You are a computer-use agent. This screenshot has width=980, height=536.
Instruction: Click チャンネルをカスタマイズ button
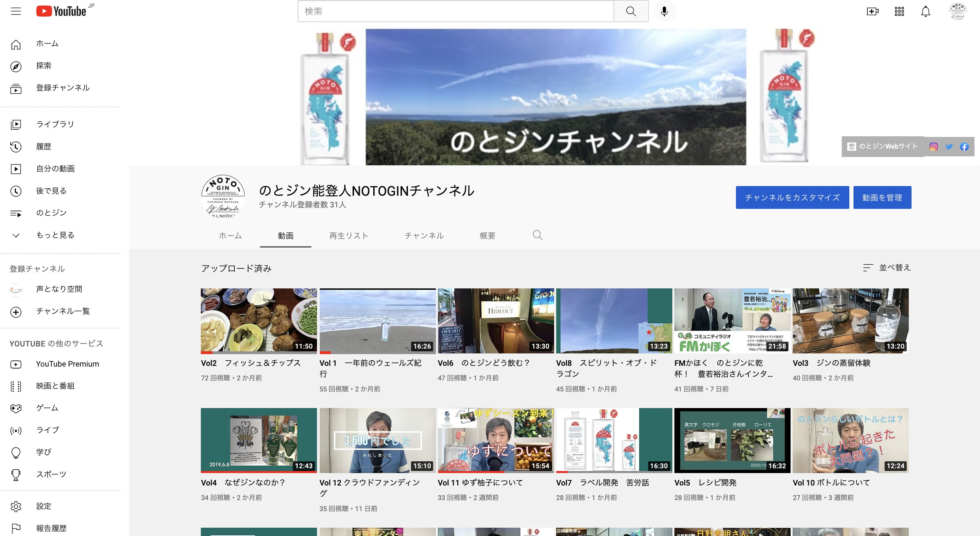click(x=792, y=197)
